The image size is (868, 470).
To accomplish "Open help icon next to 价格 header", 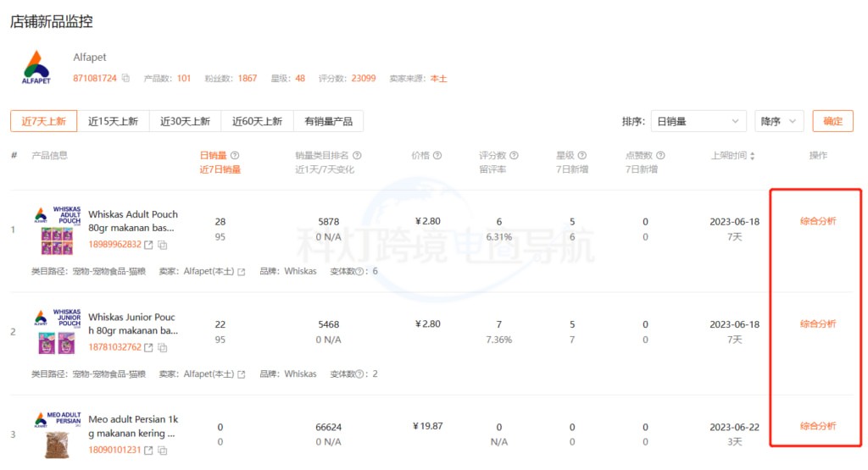I will 437,155.
